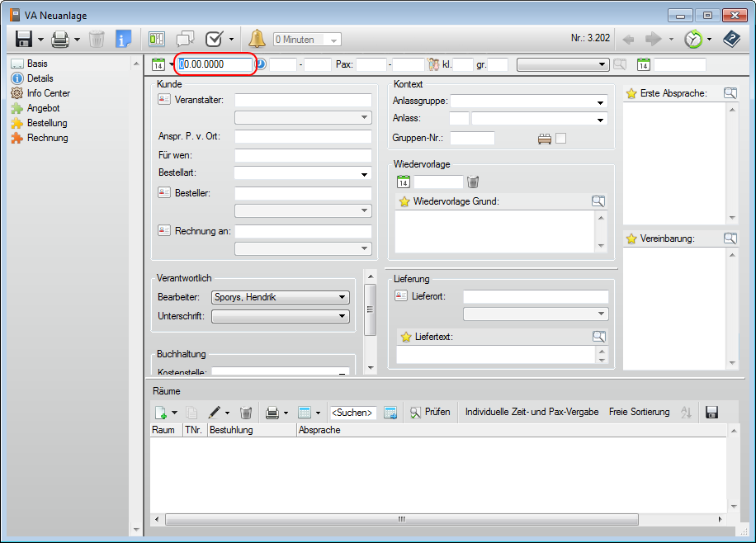
Task: Click the trash icon beside the Wiedervorlage date
Action: click(x=473, y=182)
